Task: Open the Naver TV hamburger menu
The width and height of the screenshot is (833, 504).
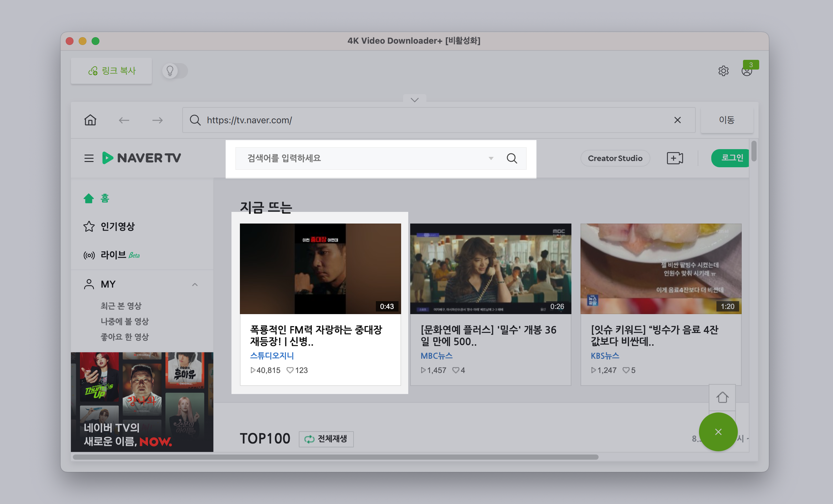Action: pyautogui.click(x=89, y=158)
